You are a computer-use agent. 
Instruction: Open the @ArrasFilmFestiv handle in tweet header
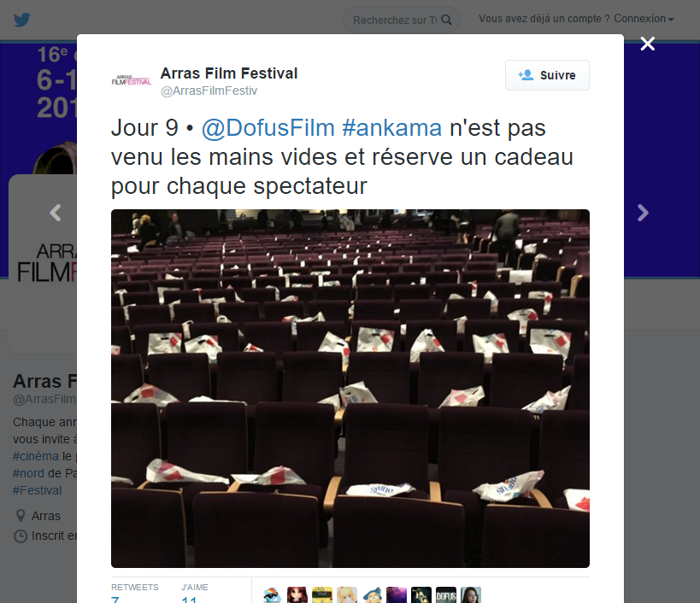pyautogui.click(x=209, y=91)
